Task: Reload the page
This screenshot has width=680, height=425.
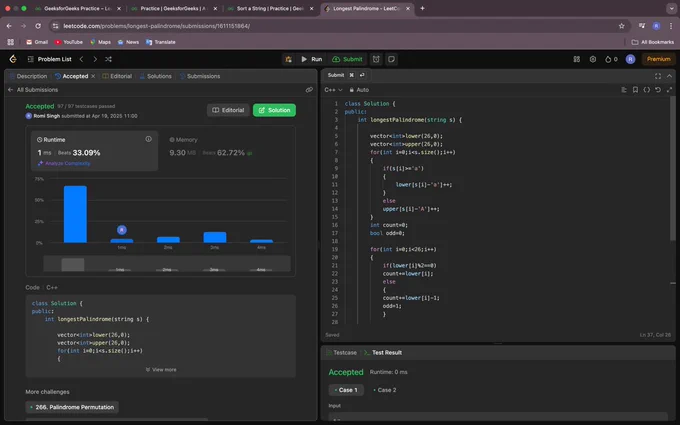Action: (38, 26)
